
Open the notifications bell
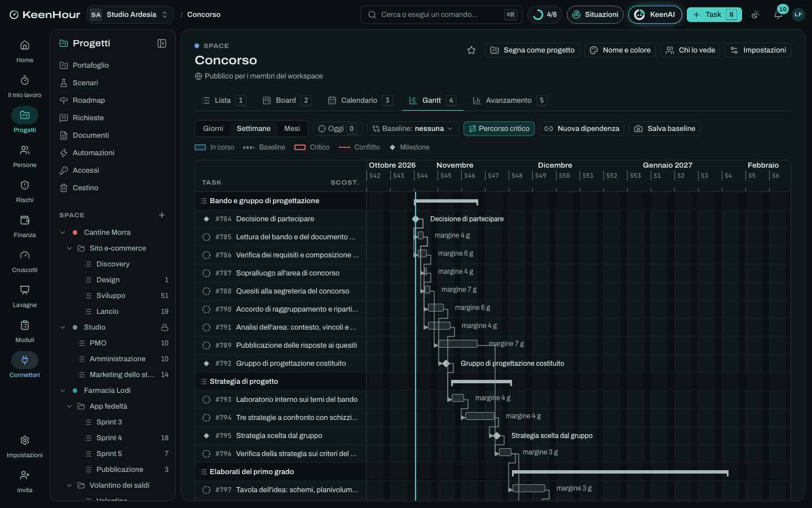(x=778, y=15)
